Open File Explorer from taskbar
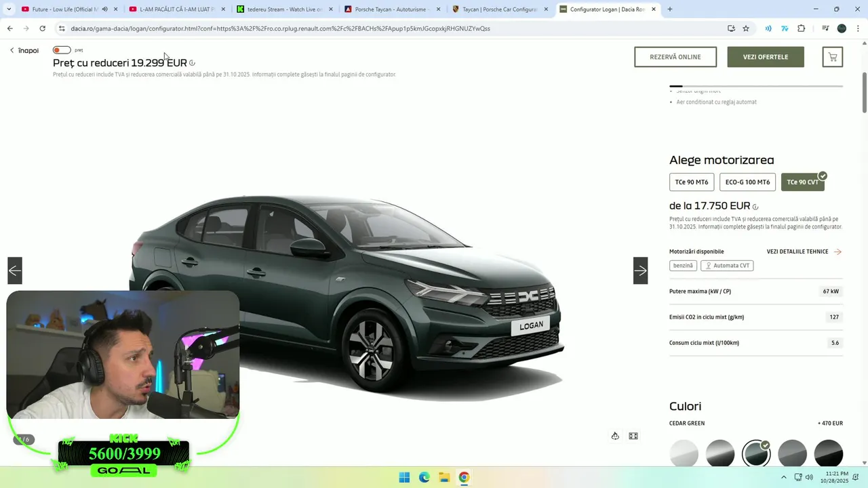This screenshot has width=868, height=488. point(444,477)
